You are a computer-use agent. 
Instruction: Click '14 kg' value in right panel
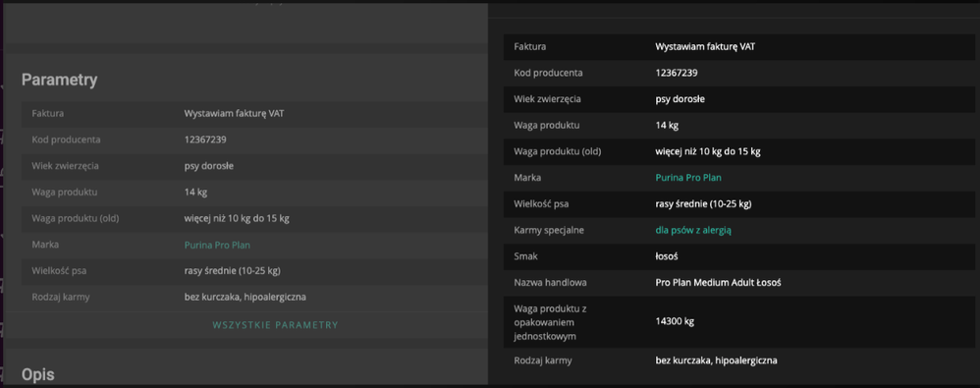[x=667, y=125]
